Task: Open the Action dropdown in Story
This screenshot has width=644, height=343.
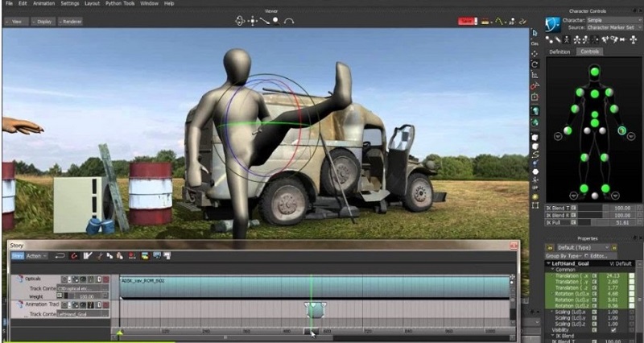Action: click(36, 256)
